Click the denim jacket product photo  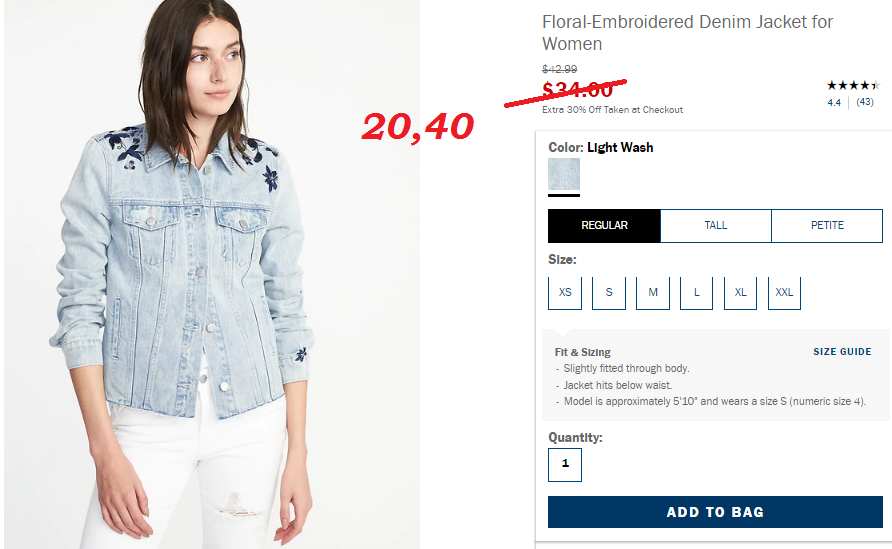[212, 274]
